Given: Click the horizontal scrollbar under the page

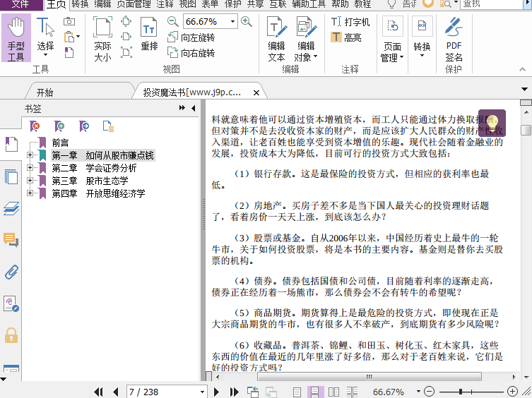Looking at the screenshot, I should pyautogui.click(x=369, y=377).
